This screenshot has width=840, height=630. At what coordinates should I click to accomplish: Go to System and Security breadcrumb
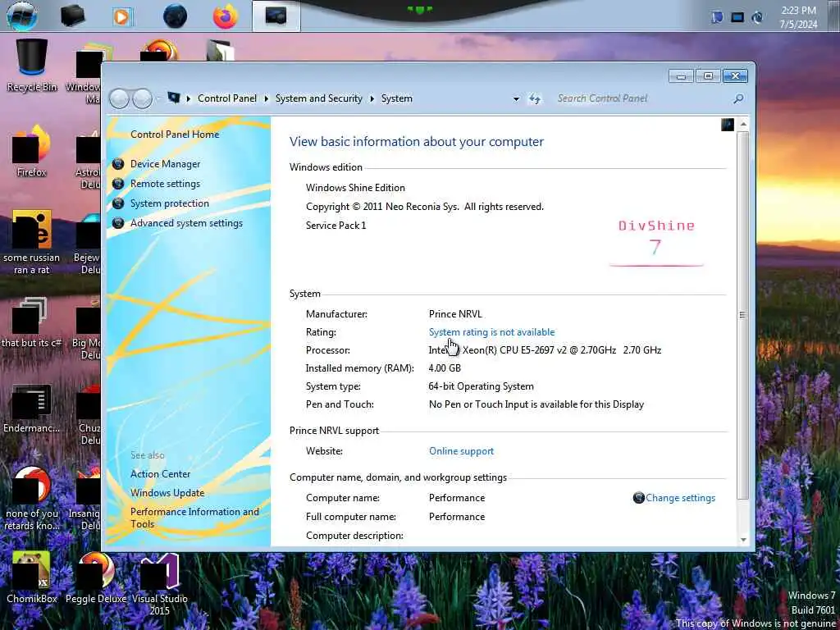point(319,98)
